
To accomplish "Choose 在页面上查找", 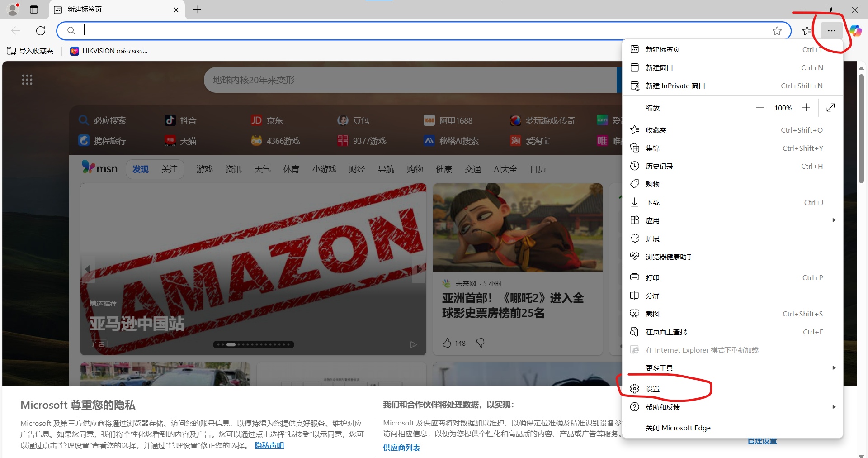I will tap(732, 332).
